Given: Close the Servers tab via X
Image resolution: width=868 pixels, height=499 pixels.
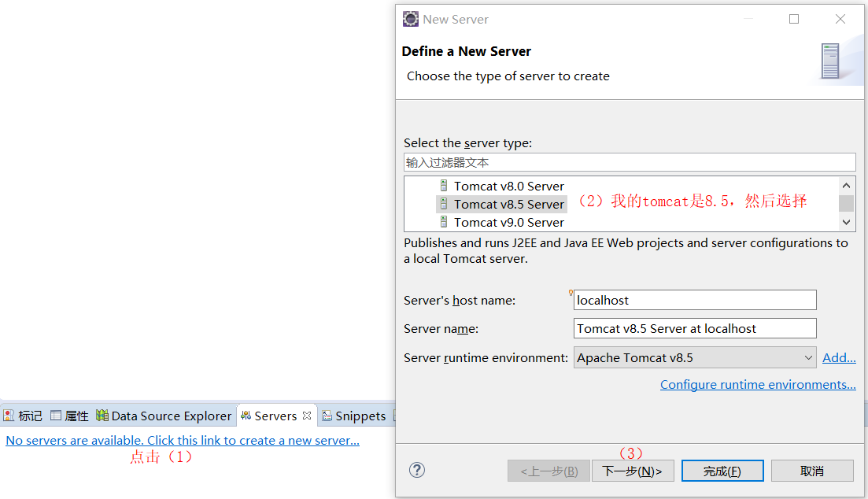Looking at the screenshot, I should click(x=307, y=416).
